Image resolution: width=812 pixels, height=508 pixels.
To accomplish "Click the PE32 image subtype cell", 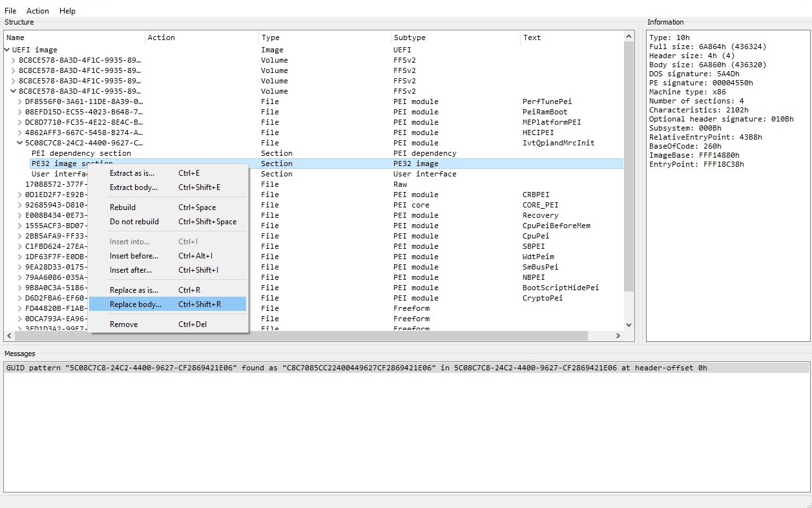I will coord(416,164).
